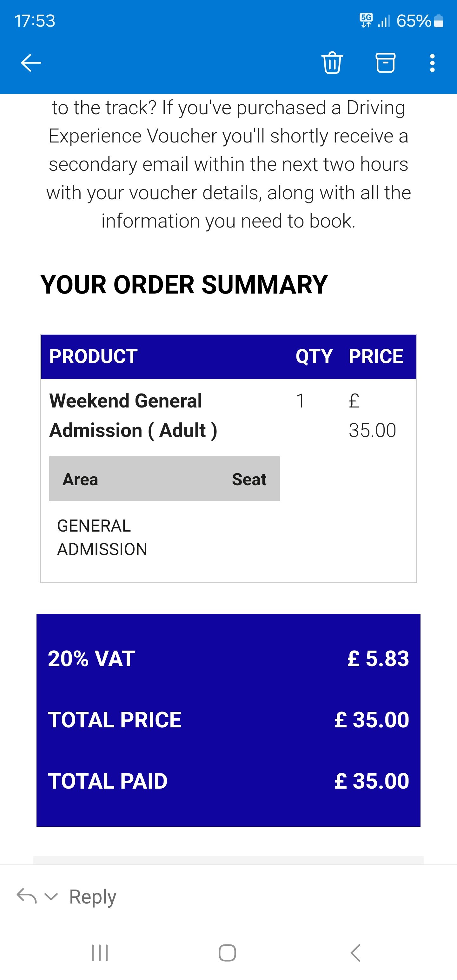Screen dimensions: 457x980
Task: Delete this email with the trash icon
Action: 332,63
